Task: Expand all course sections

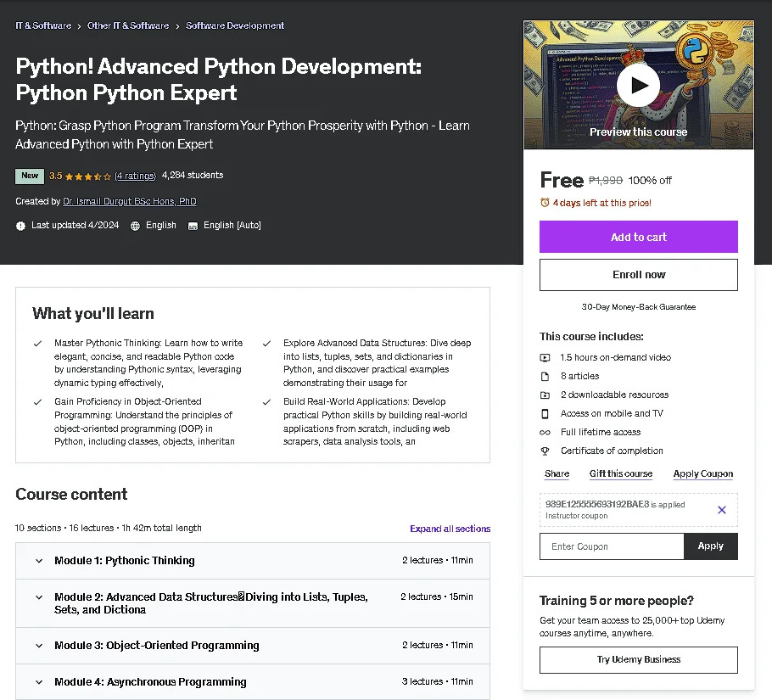Action: tap(450, 529)
